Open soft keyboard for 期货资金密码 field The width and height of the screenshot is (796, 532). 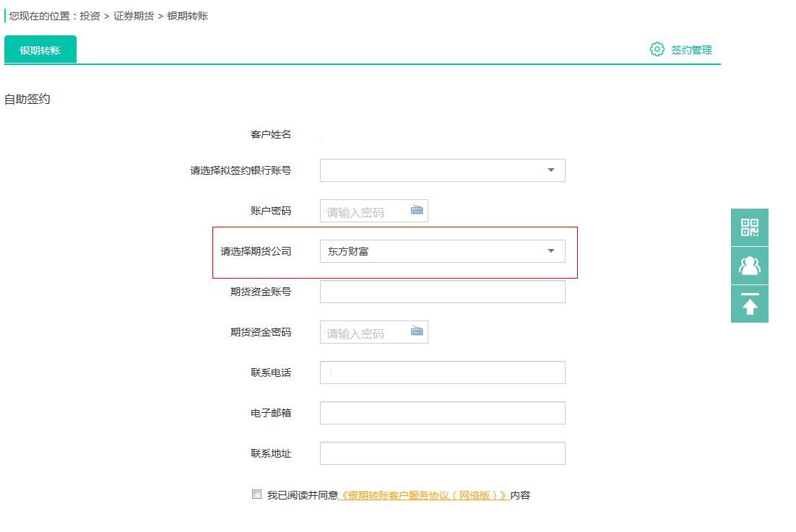417,331
